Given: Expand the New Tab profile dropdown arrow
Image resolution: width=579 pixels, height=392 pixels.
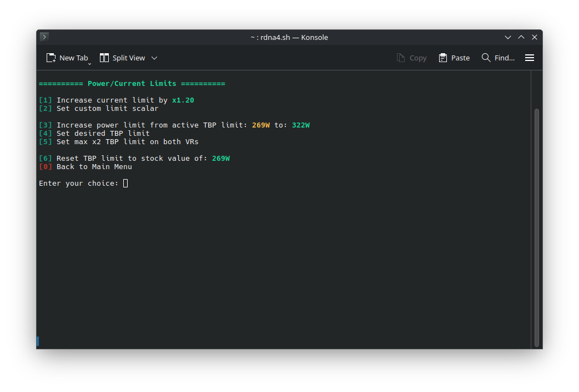Looking at the screenshot, I should click(x=90, y=64).
